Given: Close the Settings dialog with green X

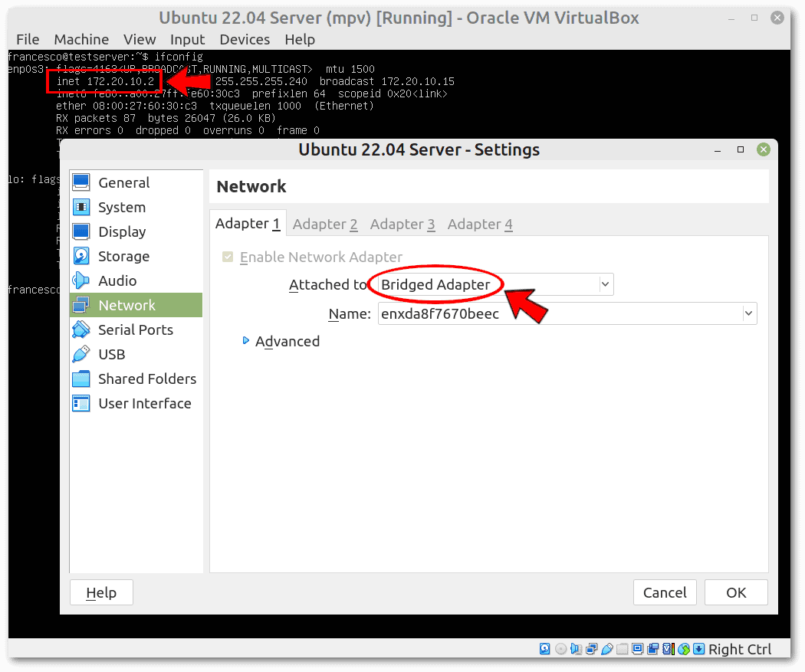Looking at the screenshot, I should coord(764,149).
